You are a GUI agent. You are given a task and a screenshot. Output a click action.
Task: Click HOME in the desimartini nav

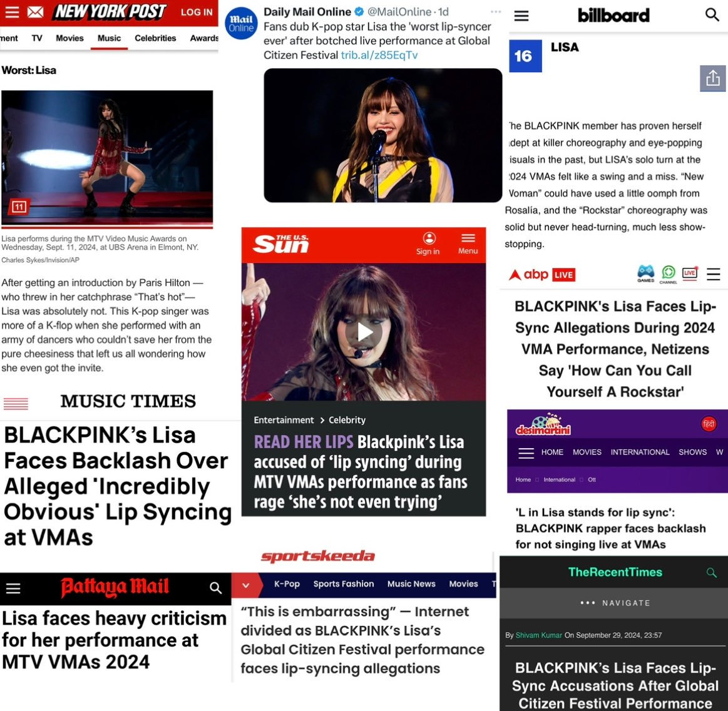[552, 453]
